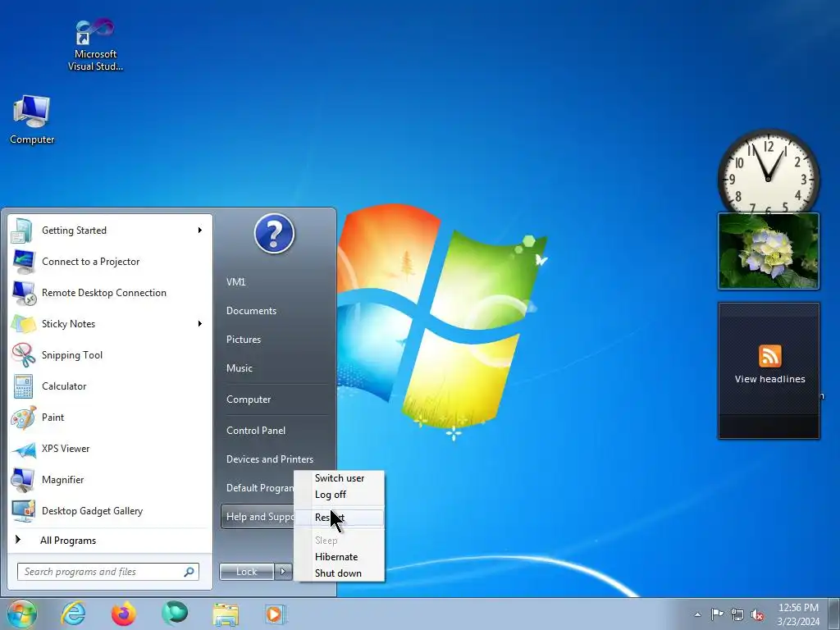Open Internet Explorer from taskbar
Viewport: 840px width, 630px height.
pos(73,614)
